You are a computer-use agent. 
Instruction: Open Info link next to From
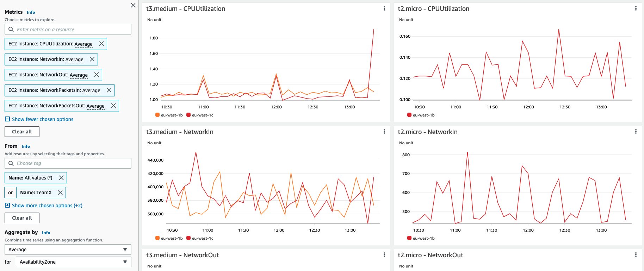pyautogui.click(x=26, y=146)
